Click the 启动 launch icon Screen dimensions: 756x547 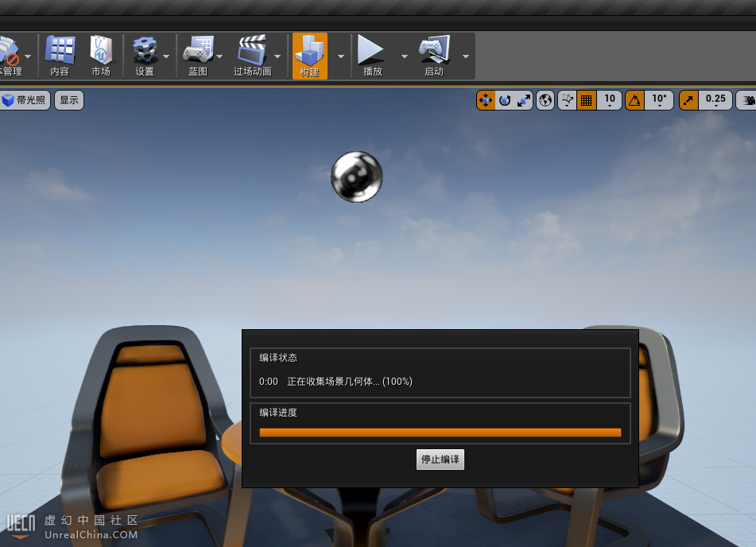pyautogui.click(x=434, y=56)
